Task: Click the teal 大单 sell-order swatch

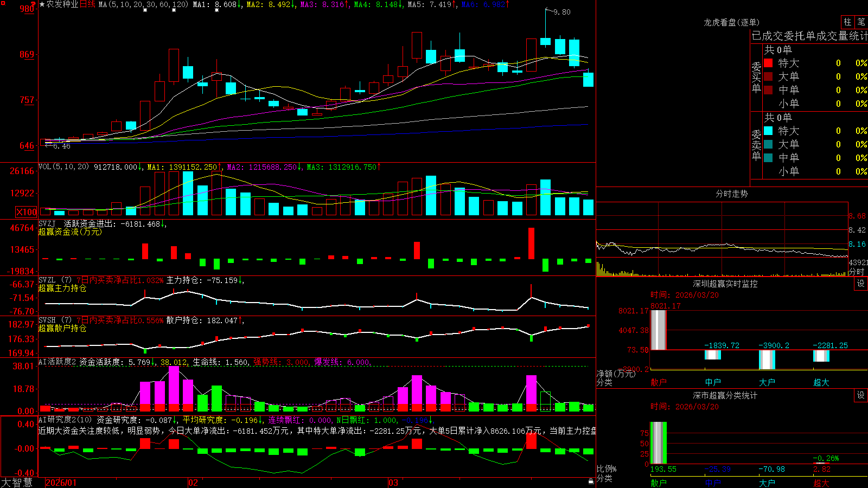Action: [768, 144]
